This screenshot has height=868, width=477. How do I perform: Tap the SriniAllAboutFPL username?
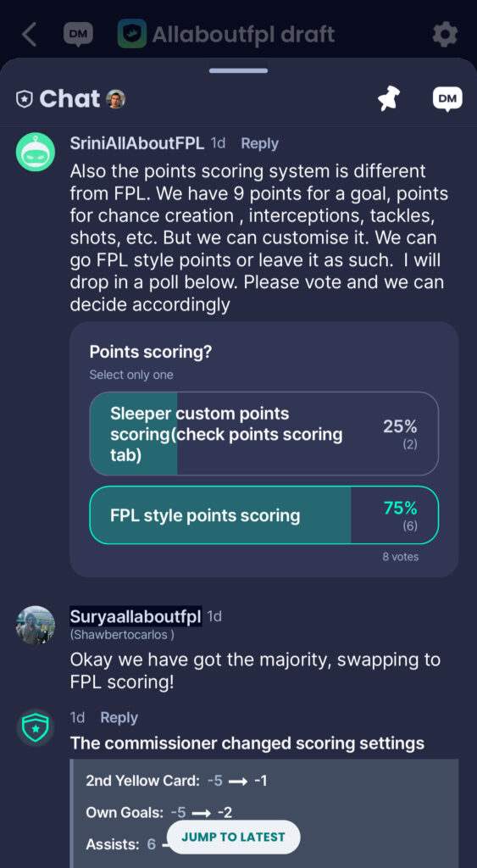coord(137,143)
